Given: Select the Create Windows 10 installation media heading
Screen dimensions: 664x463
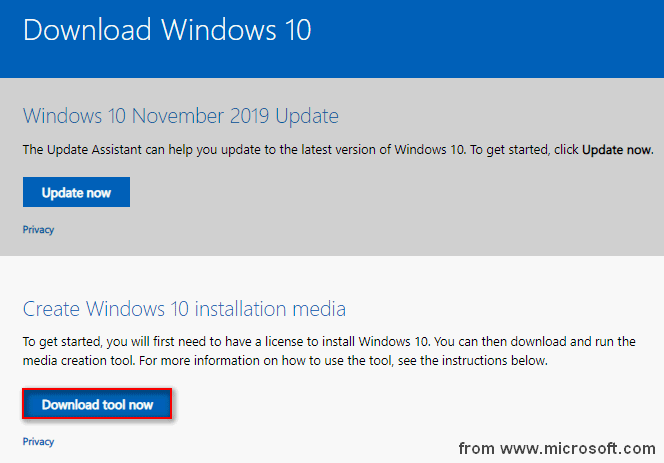Looking at the screenshot, I should point(184,308).
